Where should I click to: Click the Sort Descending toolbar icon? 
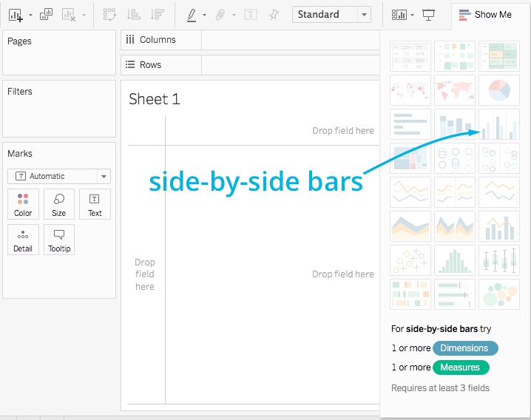tap(157, 14)
